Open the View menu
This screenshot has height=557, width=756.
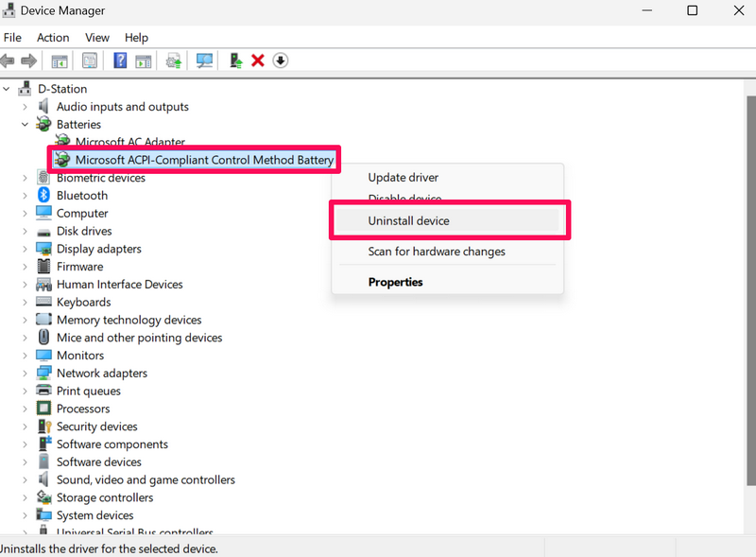[x=97, y=38]
